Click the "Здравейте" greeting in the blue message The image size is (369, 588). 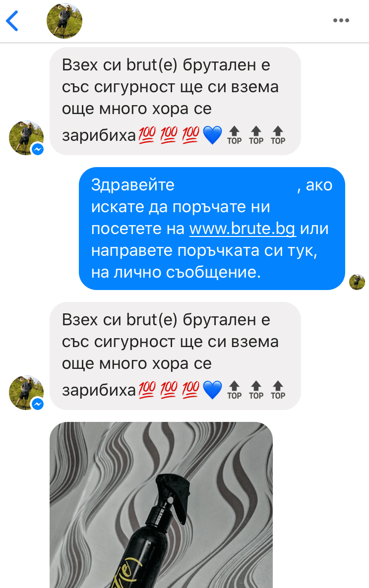pos(133,185)
